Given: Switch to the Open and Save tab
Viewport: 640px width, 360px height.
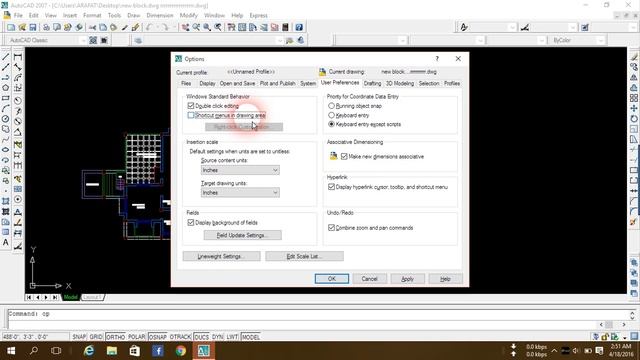Looking at the screenshot, I should pyautogui.click(x=238, y=83).
